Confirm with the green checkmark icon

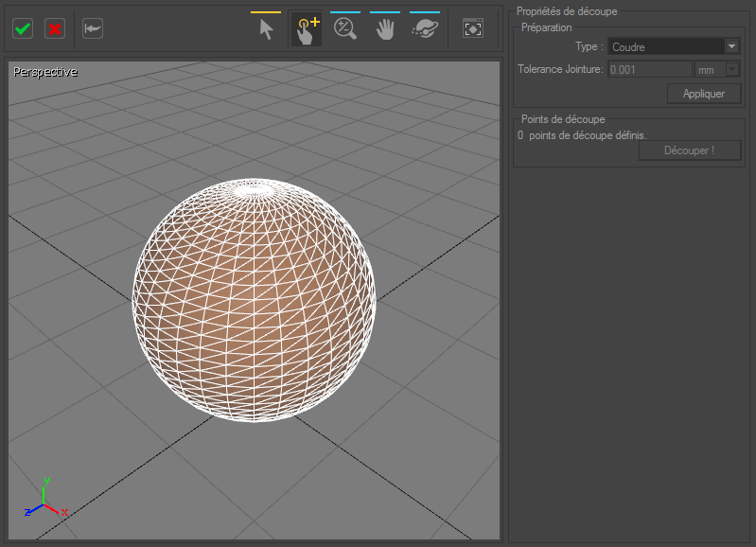pyautogui.click(x=23, y=28)
